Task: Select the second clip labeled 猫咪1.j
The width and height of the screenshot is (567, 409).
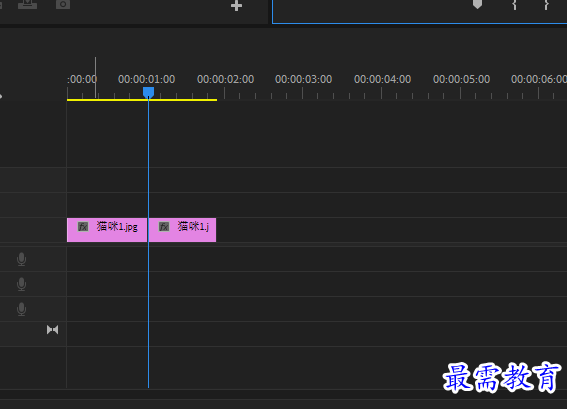Action: 182,230
